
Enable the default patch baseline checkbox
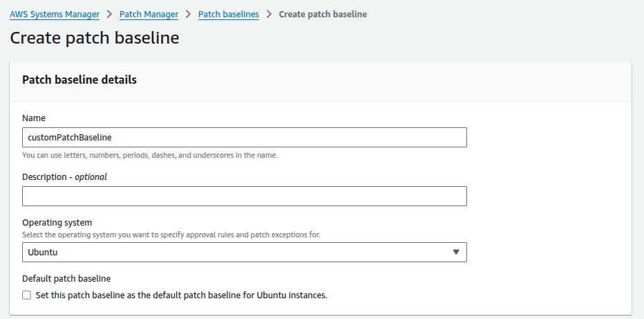27,295
